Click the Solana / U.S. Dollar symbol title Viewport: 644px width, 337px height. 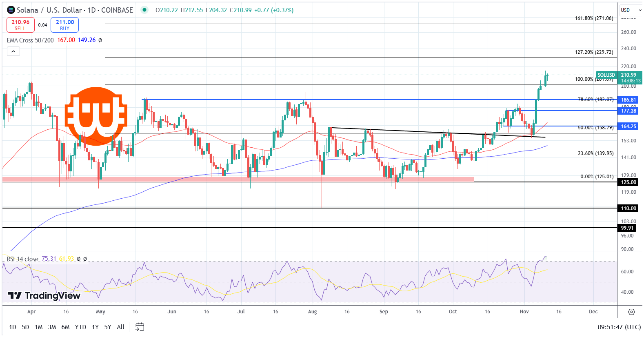[49, 10]
